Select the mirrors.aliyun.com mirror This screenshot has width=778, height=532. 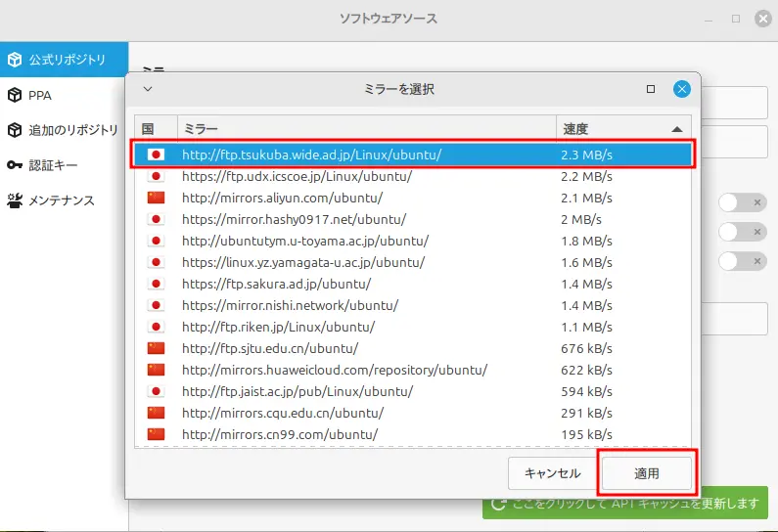[413, 198]
